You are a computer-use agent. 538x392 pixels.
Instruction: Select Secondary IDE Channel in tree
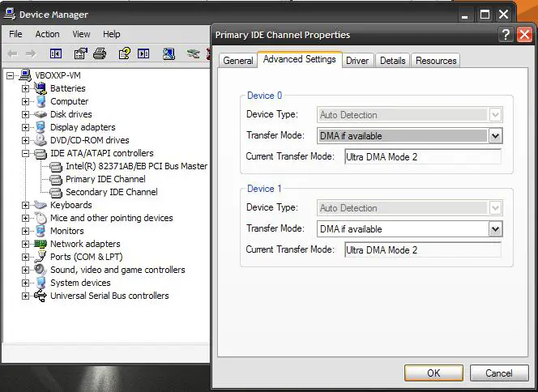112,192
